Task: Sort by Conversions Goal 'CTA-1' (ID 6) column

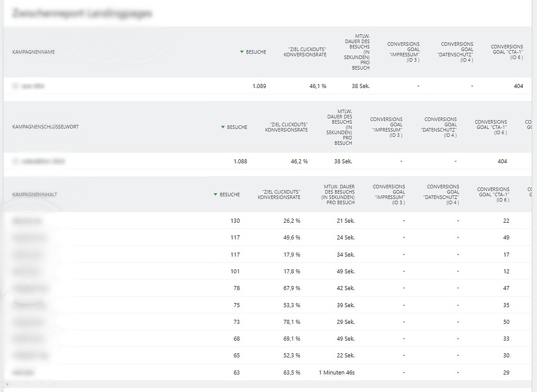Action: 506,49
